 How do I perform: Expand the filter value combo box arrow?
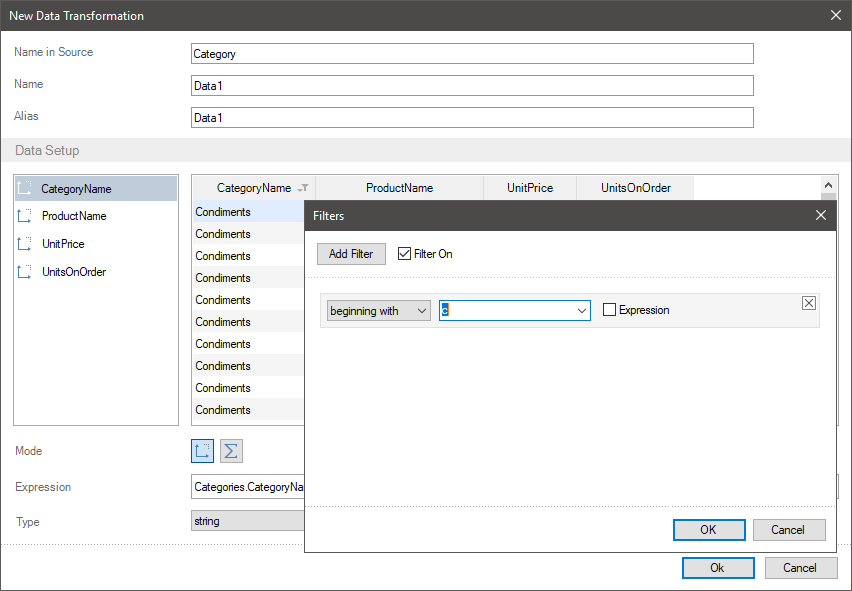point(583,311)
